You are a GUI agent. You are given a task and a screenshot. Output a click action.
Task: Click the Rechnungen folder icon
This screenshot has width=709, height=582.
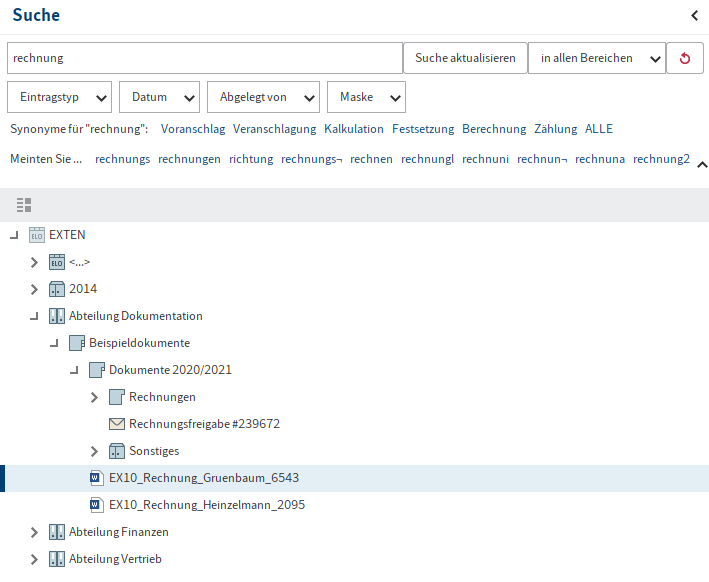117,397
